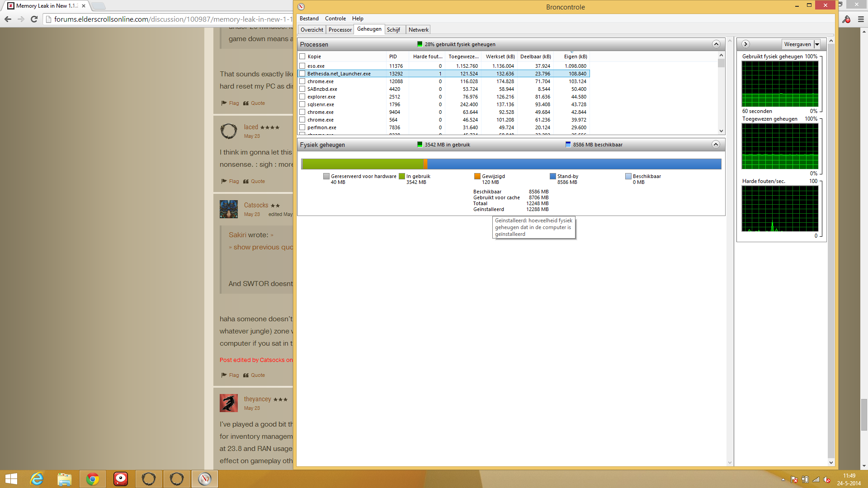Screen dimensions: 868x488
Task: Check chrome.exe PID 12088 checkbox
Action: 302,81
